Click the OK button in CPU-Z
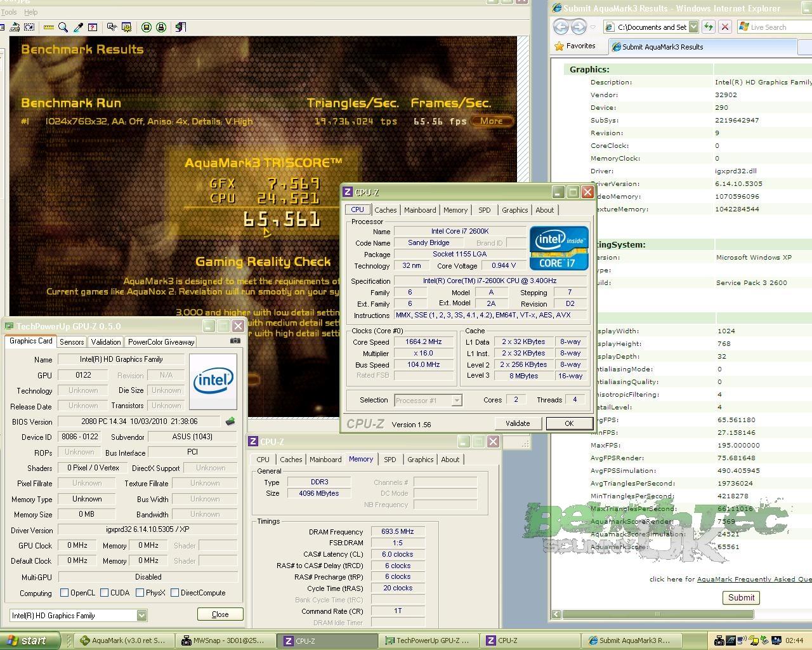Image resolution: width=812 pixels, height=650 pixels. [x=569, y=423]
